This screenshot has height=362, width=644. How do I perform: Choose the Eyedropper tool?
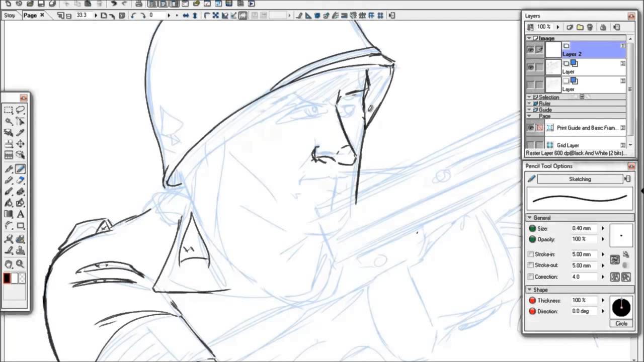click(20, 132)
